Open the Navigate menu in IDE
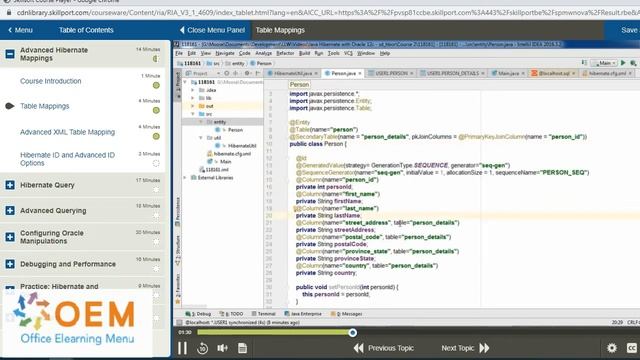The height and width of the screenshot is (360, 640). [225, 53]
